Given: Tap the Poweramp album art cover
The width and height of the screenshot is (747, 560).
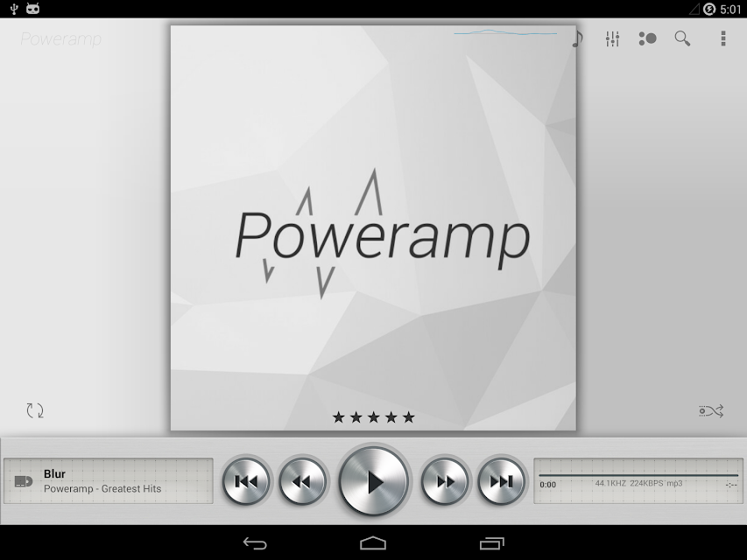Looking at the screenshot, I should tap(373, 227).
